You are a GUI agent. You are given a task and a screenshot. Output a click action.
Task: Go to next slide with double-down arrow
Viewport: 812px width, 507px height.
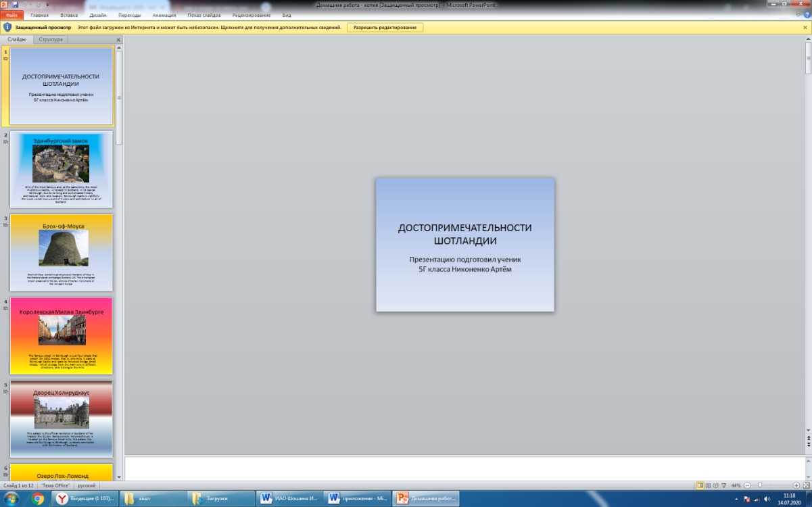tap(808, 445)
